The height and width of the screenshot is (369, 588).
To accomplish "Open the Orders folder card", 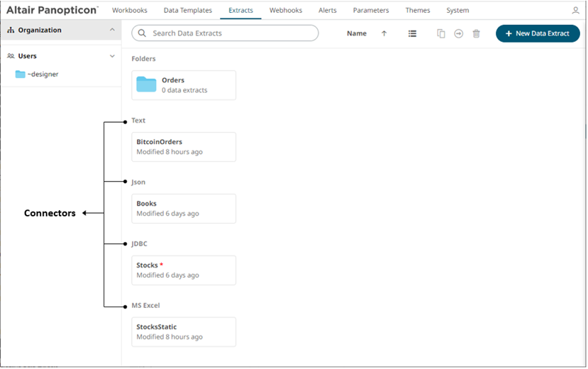I will click(184, 85).
